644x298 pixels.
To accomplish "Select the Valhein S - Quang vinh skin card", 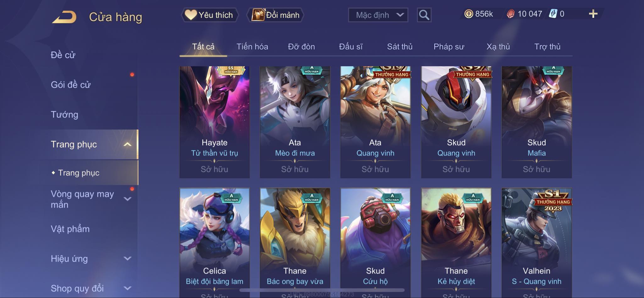I will click(536, 243).
